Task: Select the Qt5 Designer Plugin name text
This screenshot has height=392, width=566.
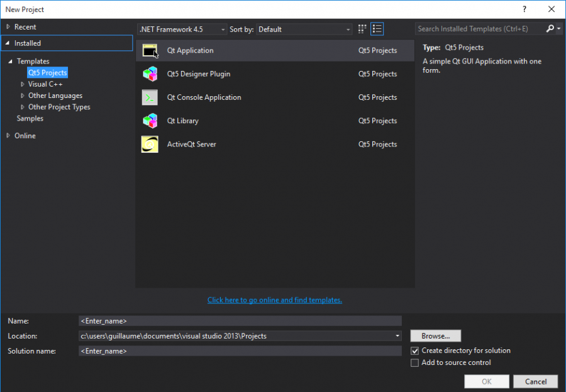Action: tap(199, 74)
